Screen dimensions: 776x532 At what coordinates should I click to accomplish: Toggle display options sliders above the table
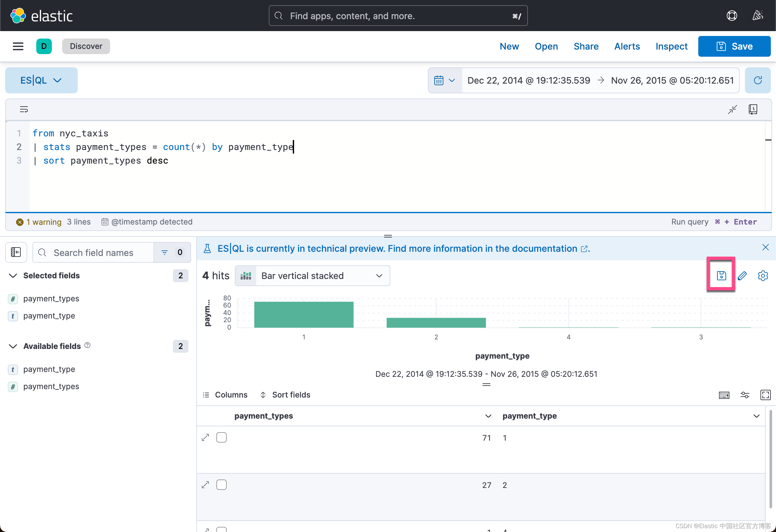745,395
